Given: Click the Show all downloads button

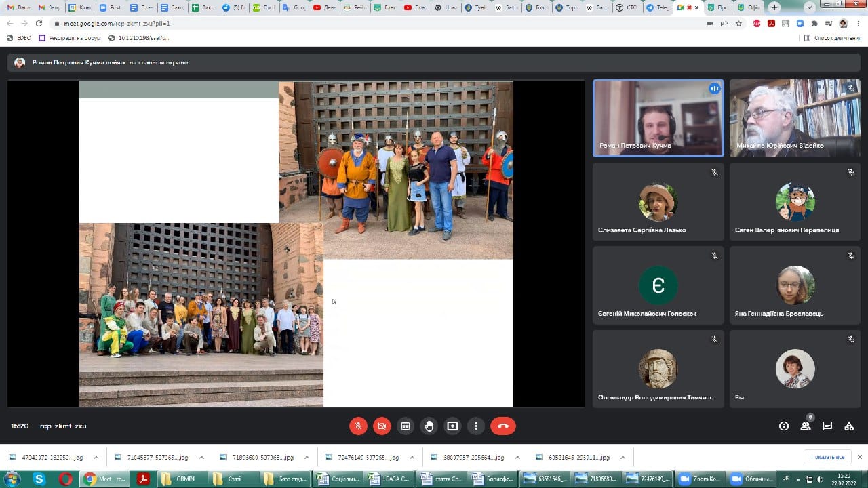Looking at the screenshot, I should point(827,457).
